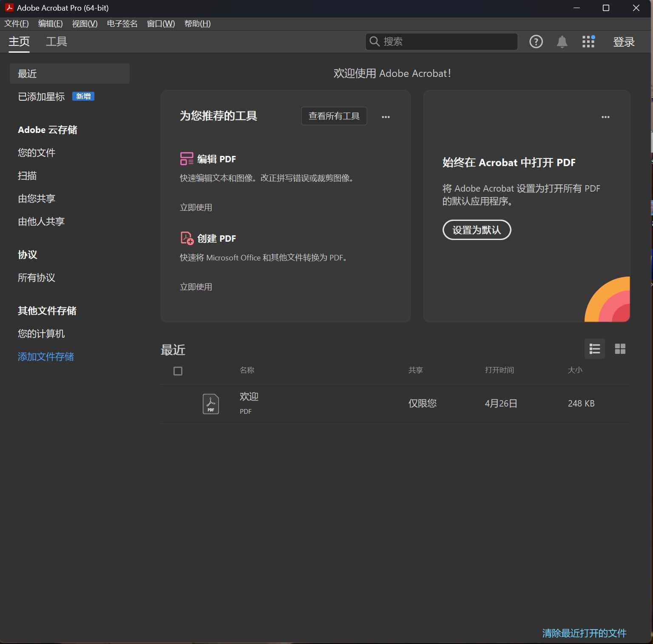The image size is (653, 644).
Task: Click the 查看所有工具 button
Action: [333, 116]
